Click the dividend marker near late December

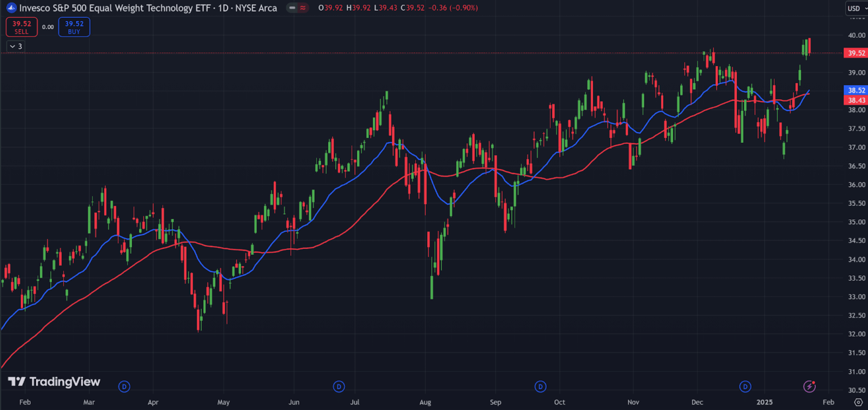click(745, 386)
